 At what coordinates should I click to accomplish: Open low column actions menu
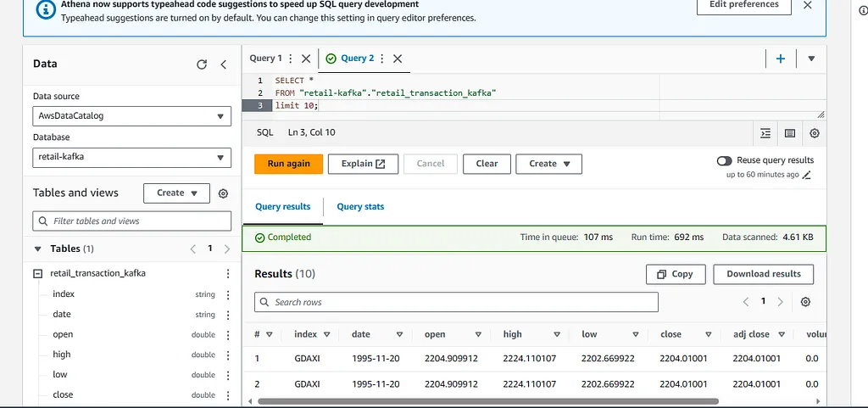point(227,375)
